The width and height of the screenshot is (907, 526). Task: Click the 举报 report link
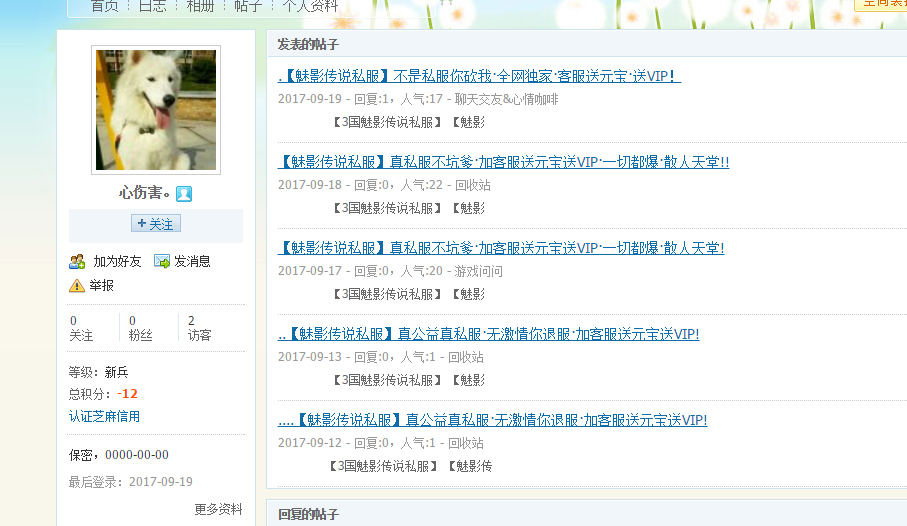click(101, 285)
